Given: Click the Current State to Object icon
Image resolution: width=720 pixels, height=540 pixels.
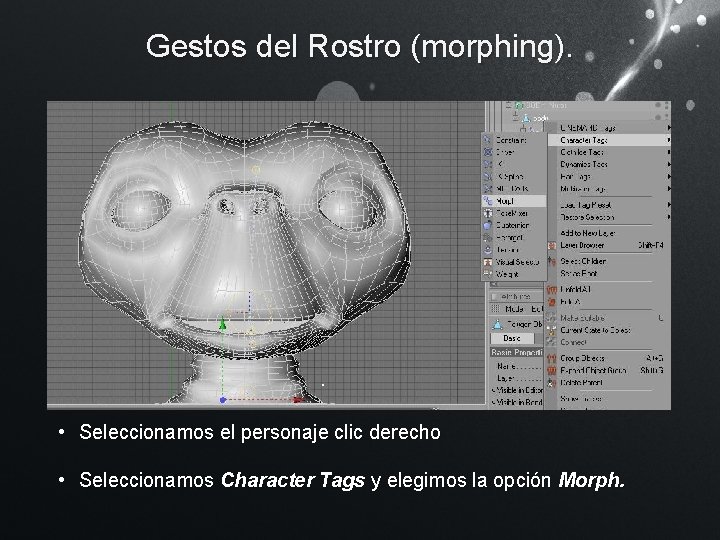Looking at the screenshot, I should (x=552, y=330).
